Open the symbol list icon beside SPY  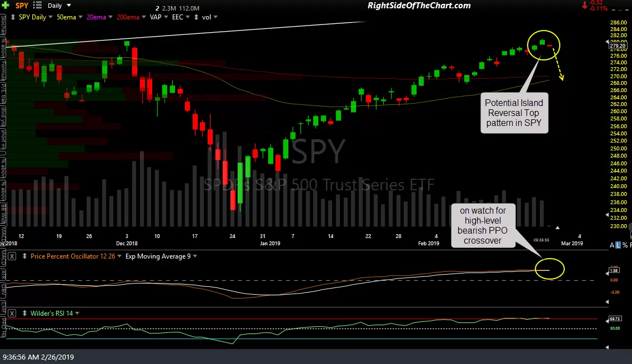[x=37, y=5]
